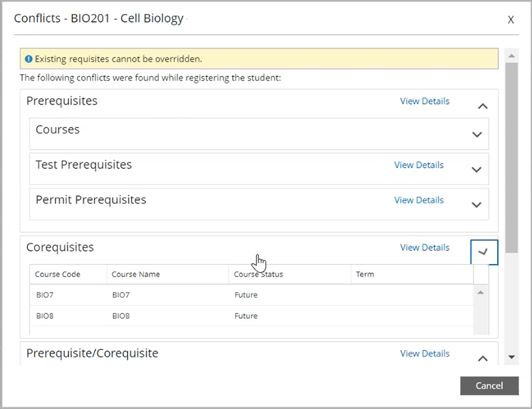The image size is (532, 409).
Task: Toggle the Corequisites section chevron
Action: [484, 252]
